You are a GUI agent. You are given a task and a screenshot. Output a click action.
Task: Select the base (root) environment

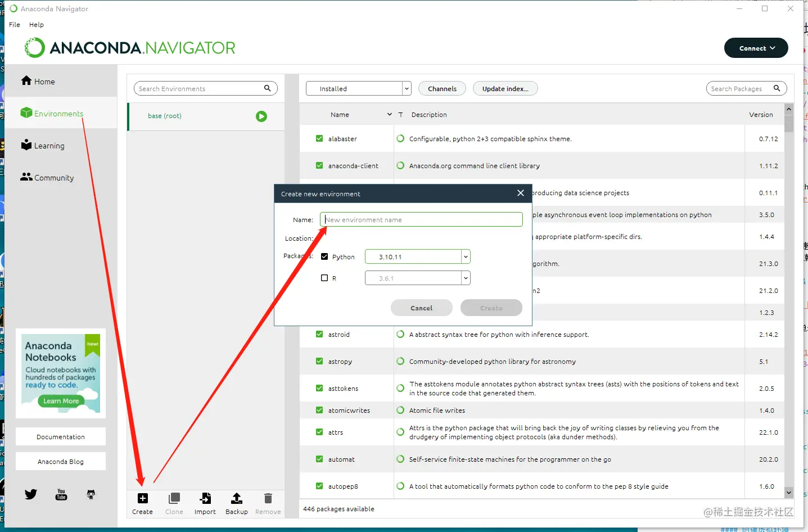[x=206, y=116]
